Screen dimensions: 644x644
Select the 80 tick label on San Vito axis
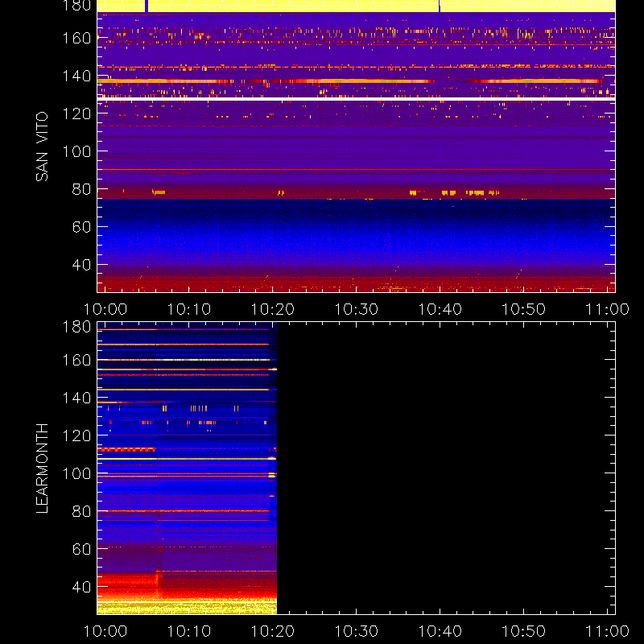coord(81,189)
